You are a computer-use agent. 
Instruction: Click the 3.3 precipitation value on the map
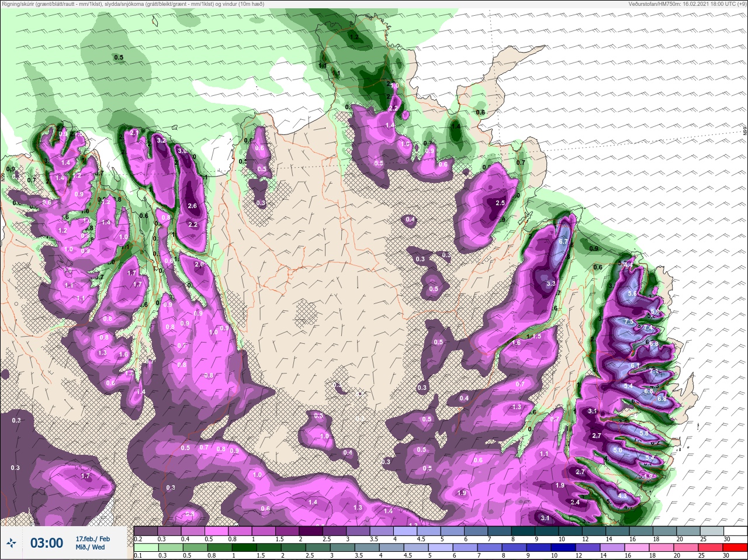[550, 284]
